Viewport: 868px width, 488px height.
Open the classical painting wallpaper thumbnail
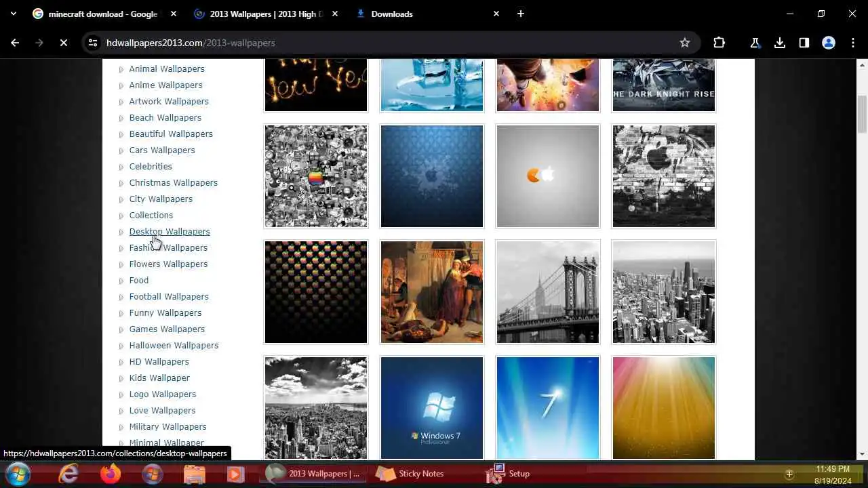[x=432, y=292]
